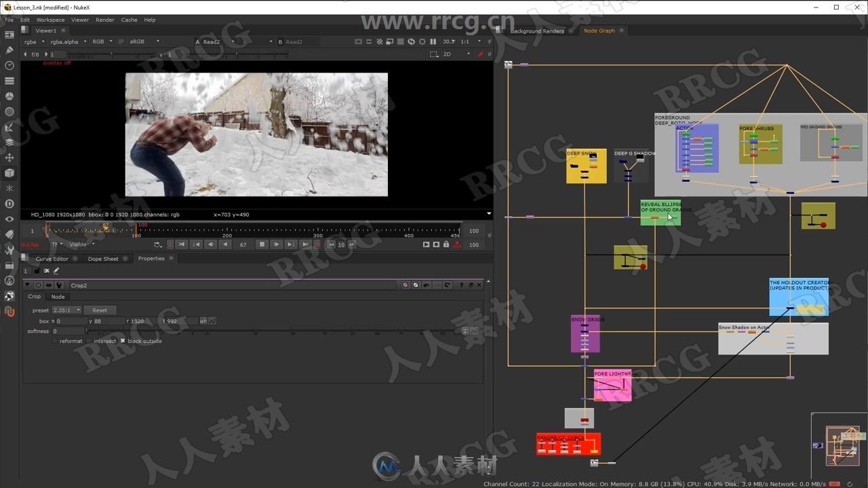
Task: Select THE HOLDOUT CREATOR backdrop
Action: tap(799, 297)
